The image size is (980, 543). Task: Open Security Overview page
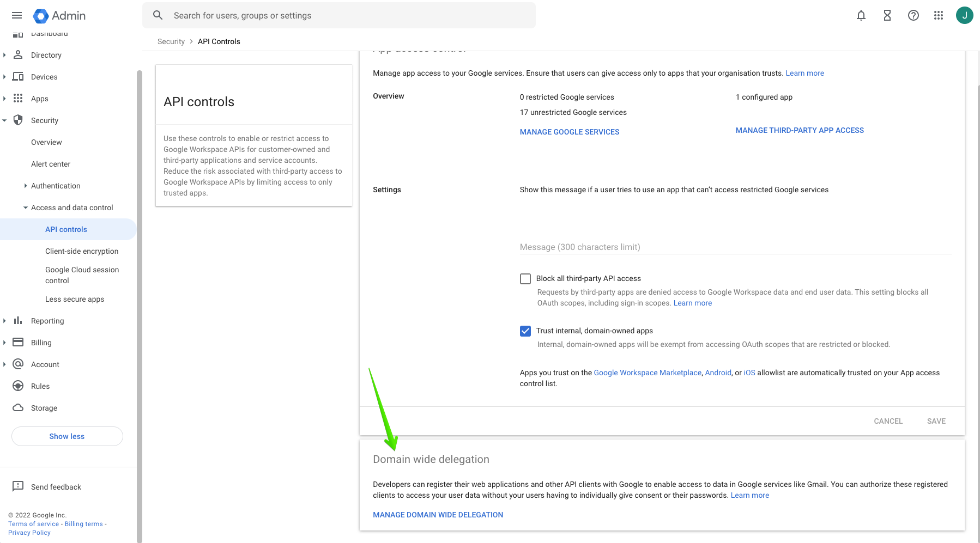[x=46, y=142]
